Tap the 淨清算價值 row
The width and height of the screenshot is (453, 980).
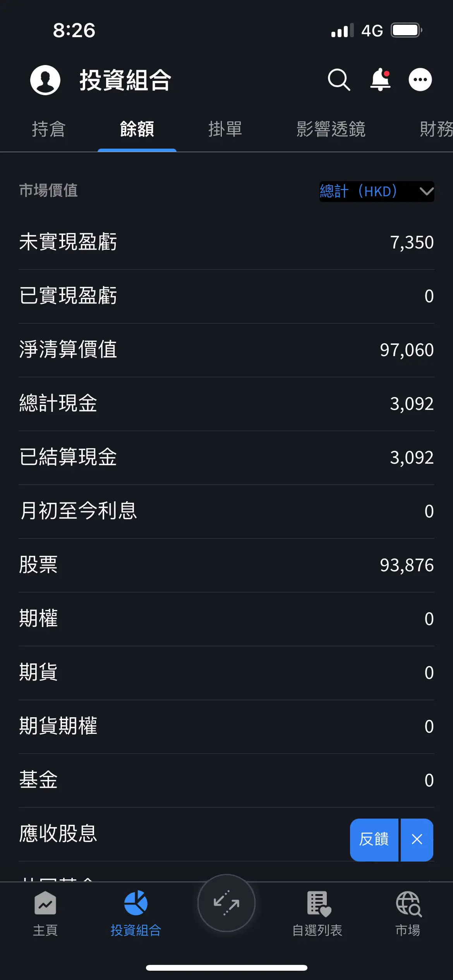(x=226, y=350)
